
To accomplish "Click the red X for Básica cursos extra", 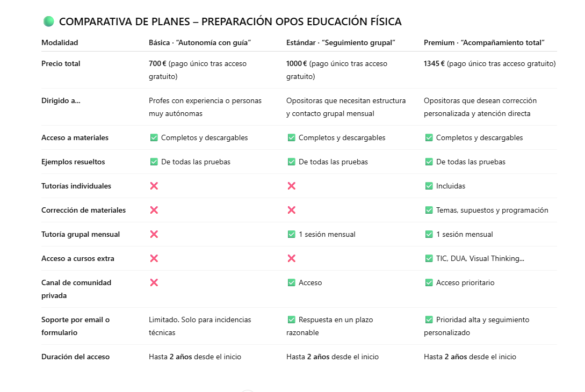I will click(154, 258).
